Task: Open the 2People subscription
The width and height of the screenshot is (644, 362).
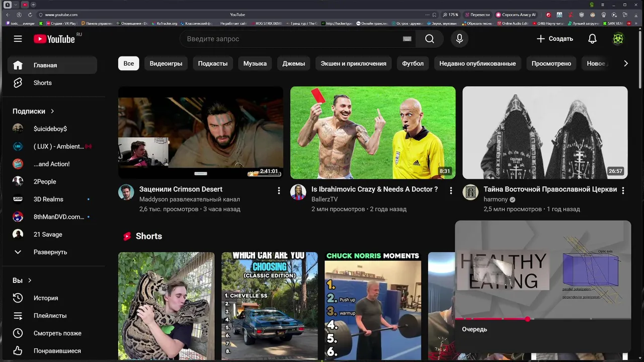Action: [x=52, y=182]
